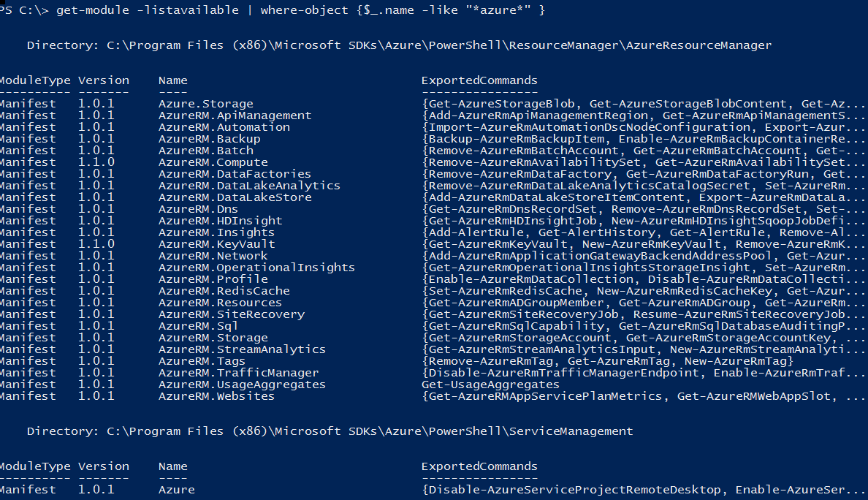Click the Get-UsageAggregates exported command
The width and height of the screenshot is (868, 500).
coord(490,385)
